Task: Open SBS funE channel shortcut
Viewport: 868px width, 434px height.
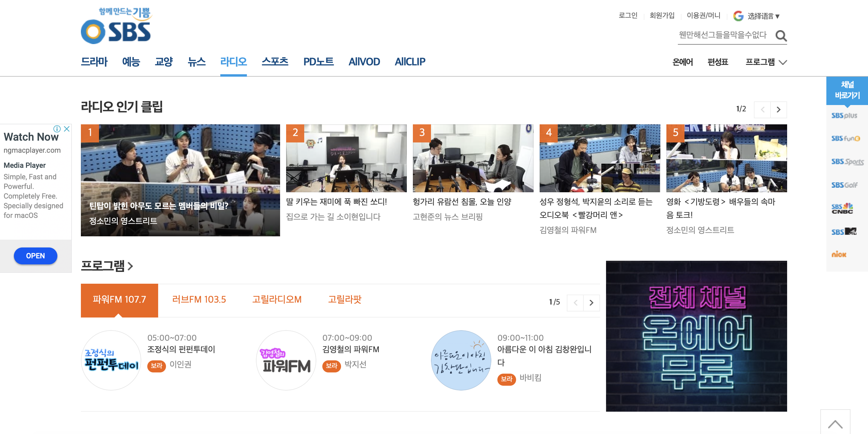Action: pos(845,139)
